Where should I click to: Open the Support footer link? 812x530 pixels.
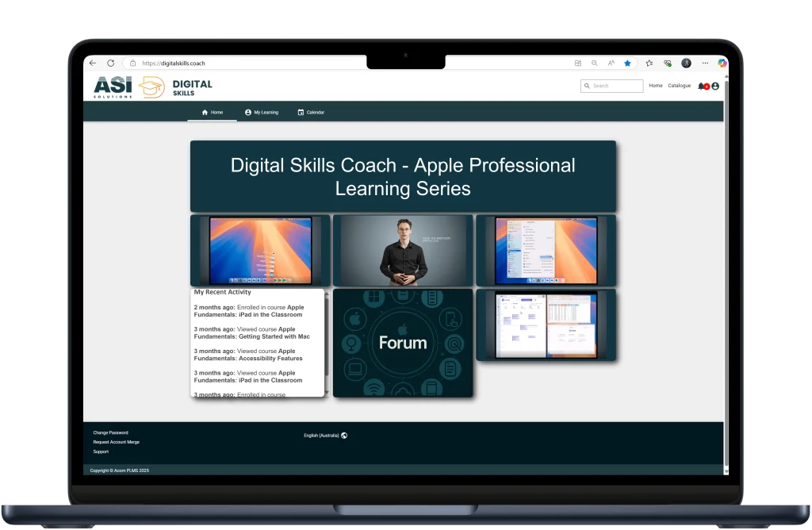[x=101, y=451]
